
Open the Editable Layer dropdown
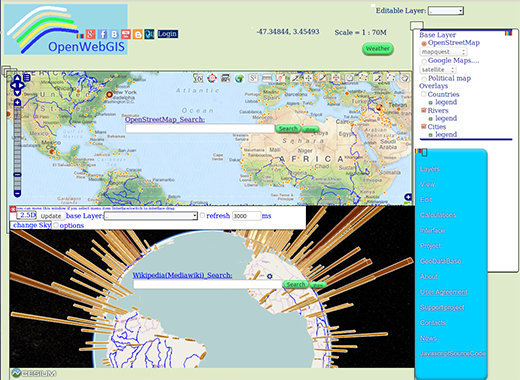(x=446, y=11)
